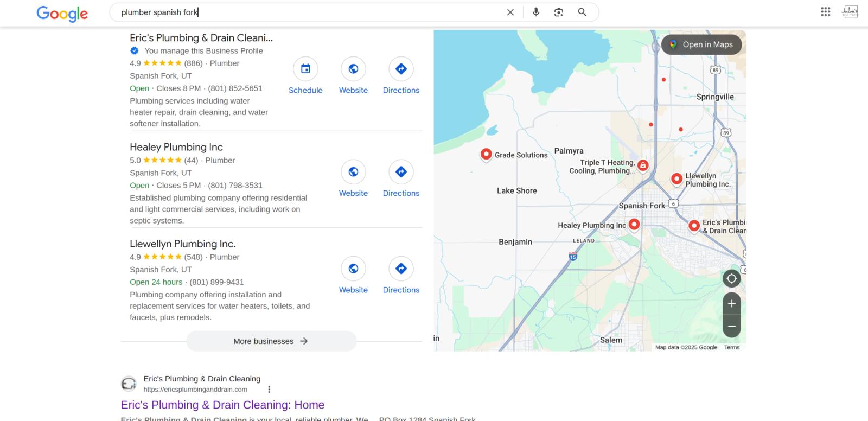
Task: Select Grade Solutions map pin
Action: coord(486,154)
